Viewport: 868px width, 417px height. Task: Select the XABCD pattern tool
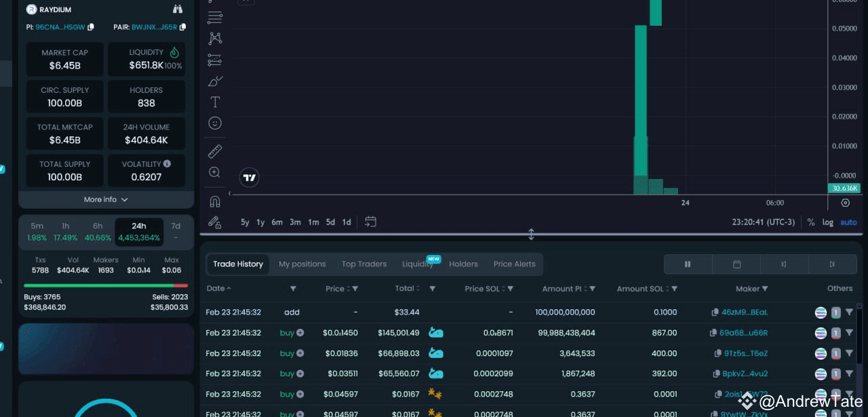[215, 39]
